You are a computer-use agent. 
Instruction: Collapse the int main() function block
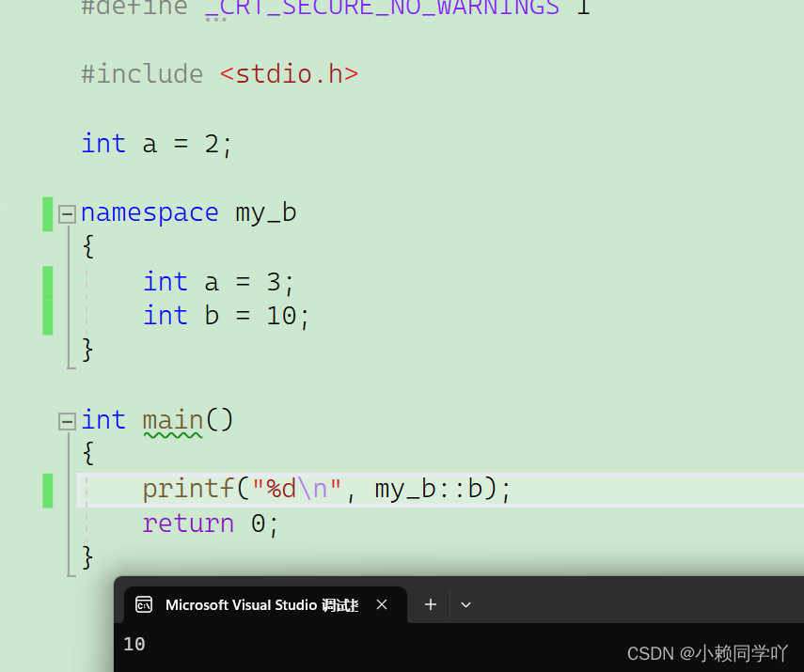click(x=67, y=422)
